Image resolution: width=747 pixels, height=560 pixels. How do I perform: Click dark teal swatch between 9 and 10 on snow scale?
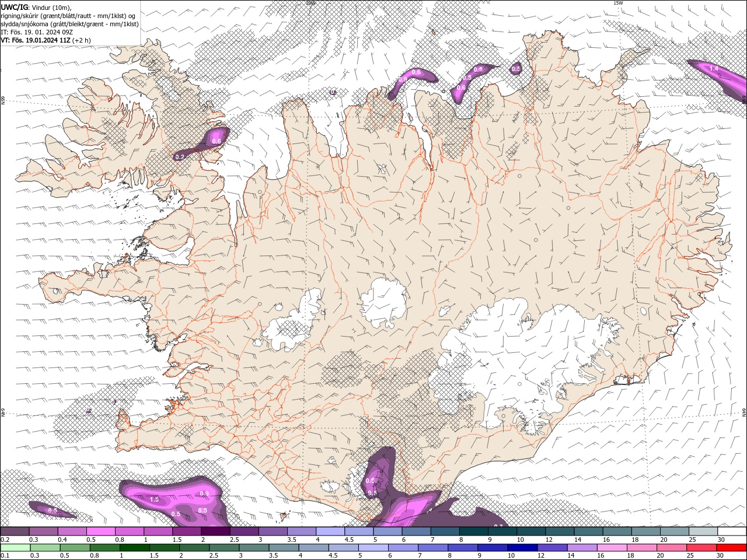[x=502, y=531]
